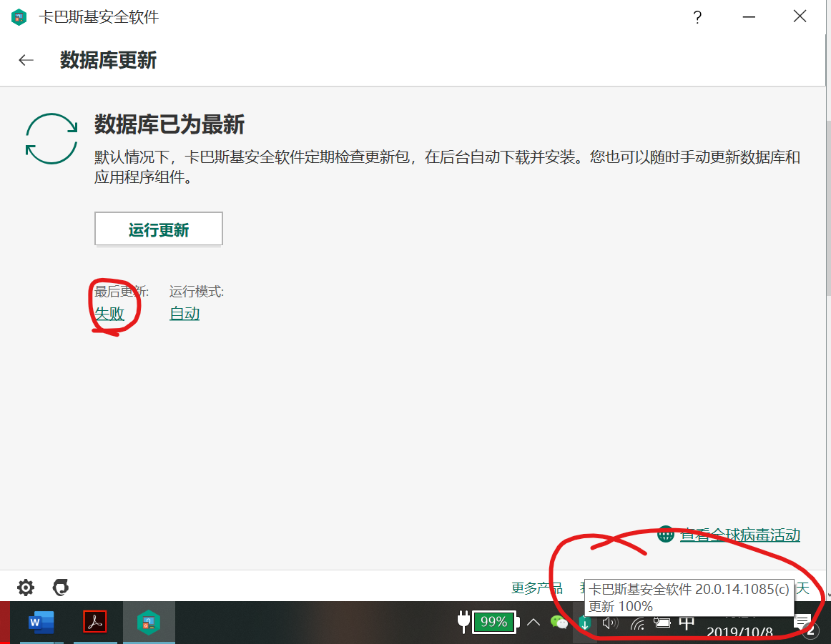Click the globe icon beside 查看全球病毒活动

pyautogui.click(x=666, y=535)
